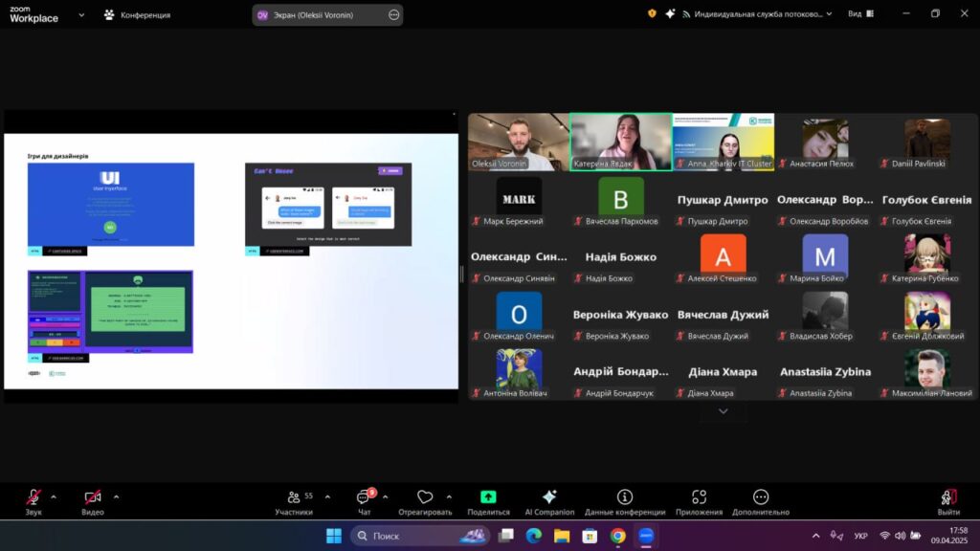
Task: Open the Участники participants panel
Action: [x=294, y=502]
